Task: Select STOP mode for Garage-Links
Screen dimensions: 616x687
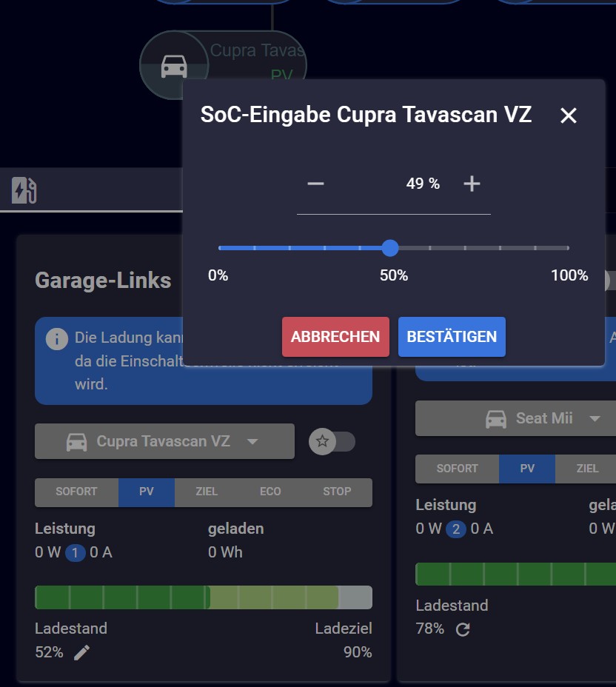Action: pyautogui.click(x=337, y=492)
